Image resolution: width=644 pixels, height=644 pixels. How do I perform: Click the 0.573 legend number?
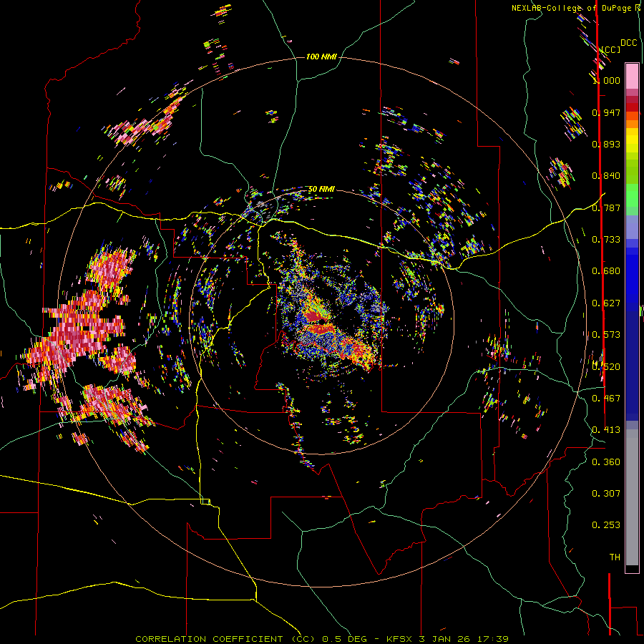pyautogui.click(x=606, y=335)
